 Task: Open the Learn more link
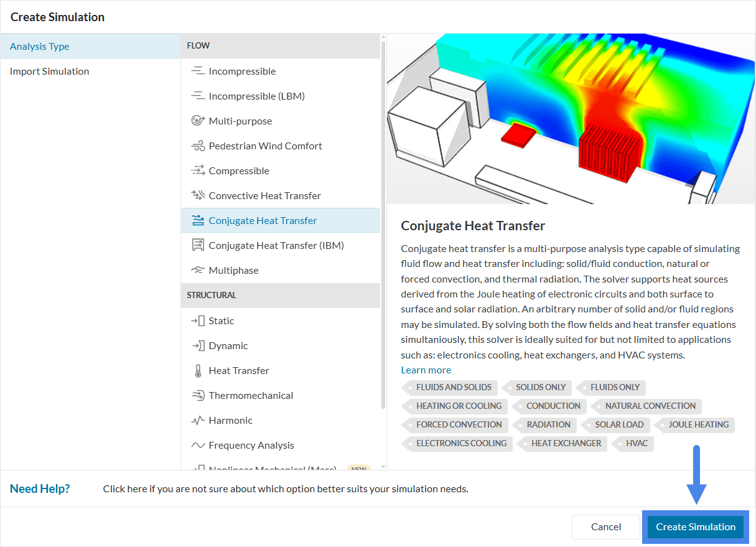[x=426, y=370]
